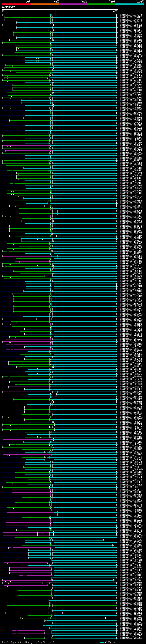Open hit UniRef100_C8CA12
Viewport: 146px width, 644px height.
tap(131, 22)
